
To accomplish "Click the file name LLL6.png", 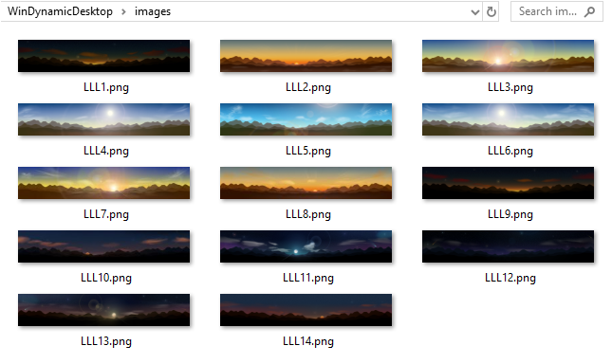I will pos(510,151).
